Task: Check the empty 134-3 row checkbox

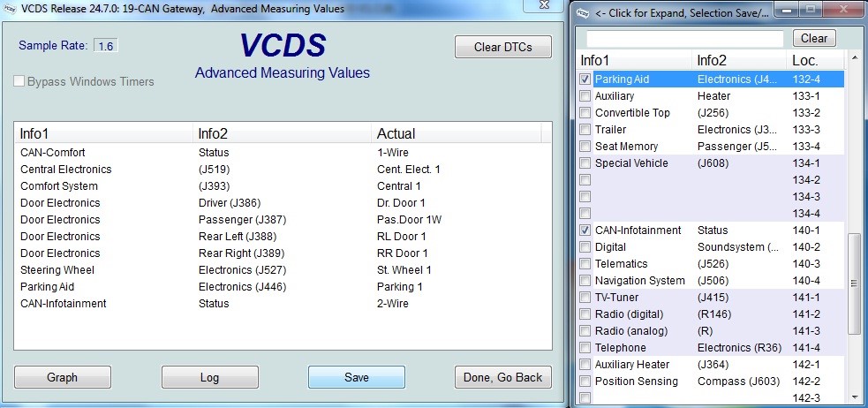Action: point(585,197)
